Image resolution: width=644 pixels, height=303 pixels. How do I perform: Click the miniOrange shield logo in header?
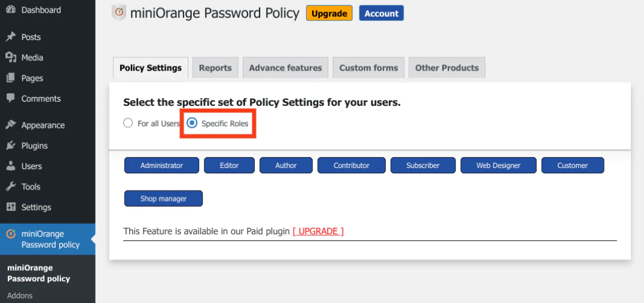(119, 13)
